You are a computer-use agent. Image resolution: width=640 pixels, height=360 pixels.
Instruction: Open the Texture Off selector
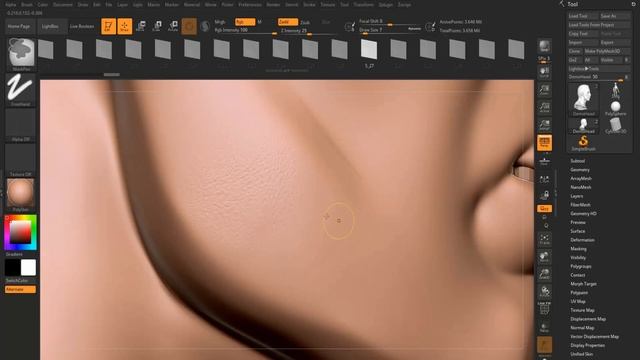20,159
